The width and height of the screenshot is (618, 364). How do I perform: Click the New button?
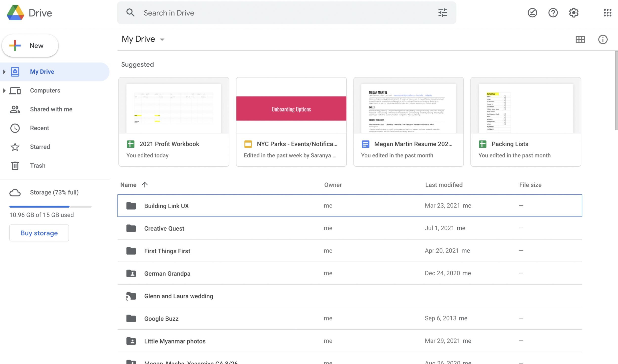(x=30, y=46)
